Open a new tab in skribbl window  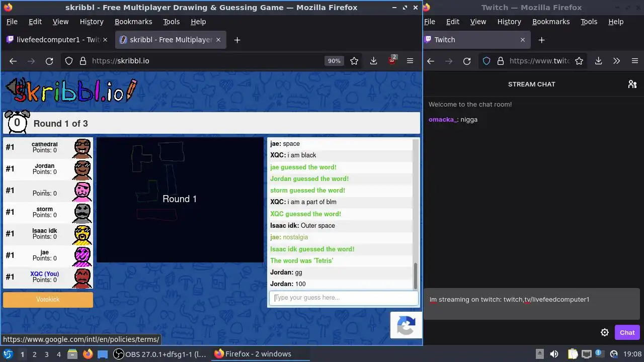(237, 40)
